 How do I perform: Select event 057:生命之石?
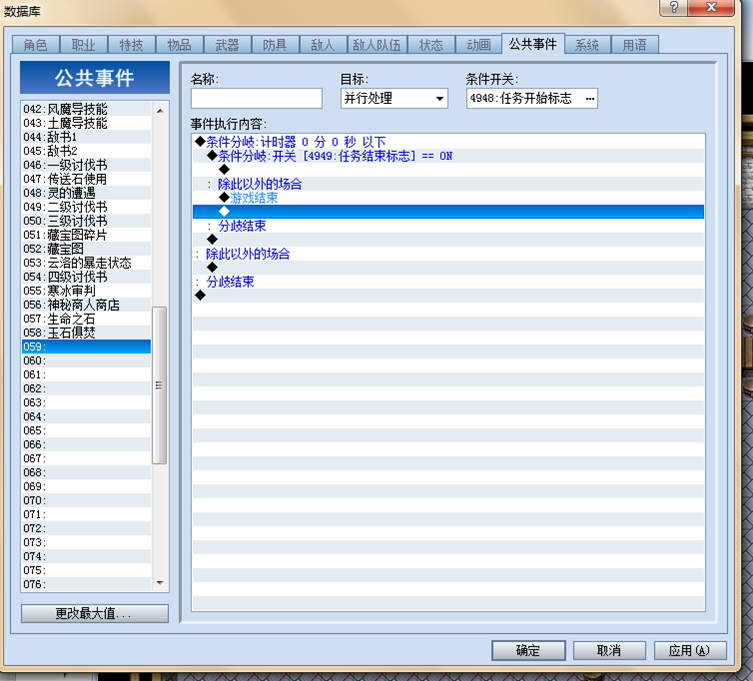86,318
